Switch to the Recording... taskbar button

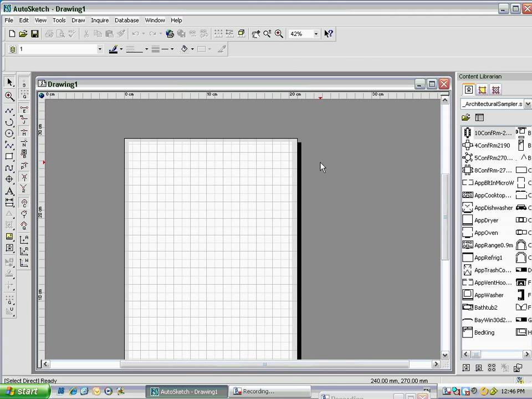[x=270, y=392]
